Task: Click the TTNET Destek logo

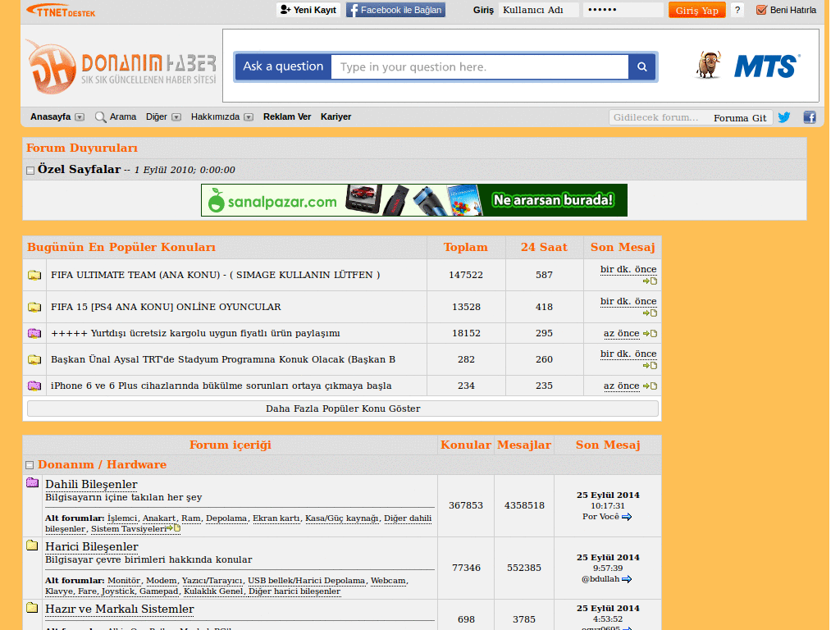Action: point(61,10)
